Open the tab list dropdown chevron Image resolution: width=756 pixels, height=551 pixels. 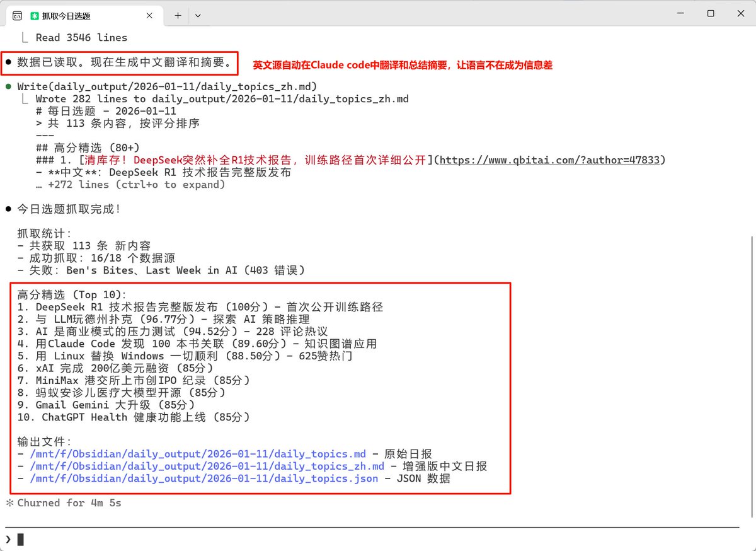pyautogui.click(x=197, y=14)
